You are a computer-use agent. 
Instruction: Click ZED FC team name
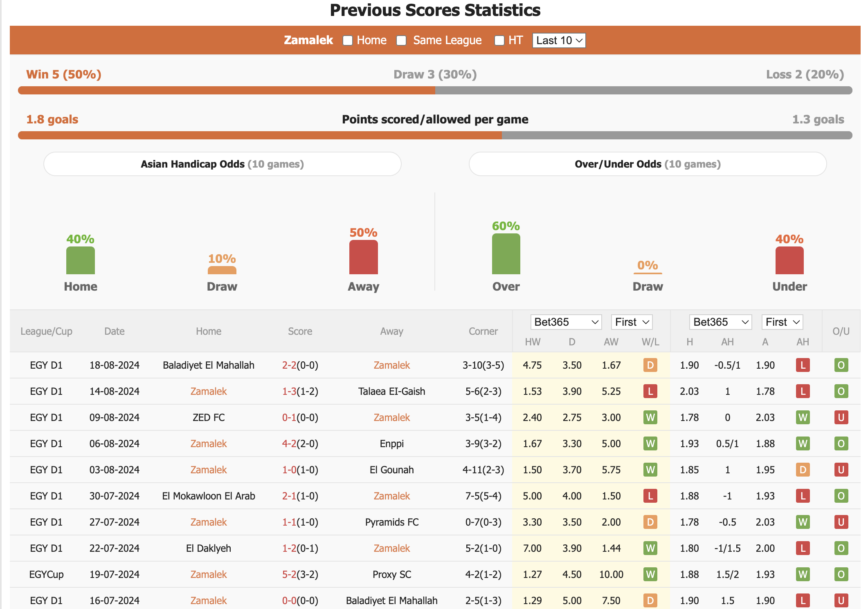[209, 417]
